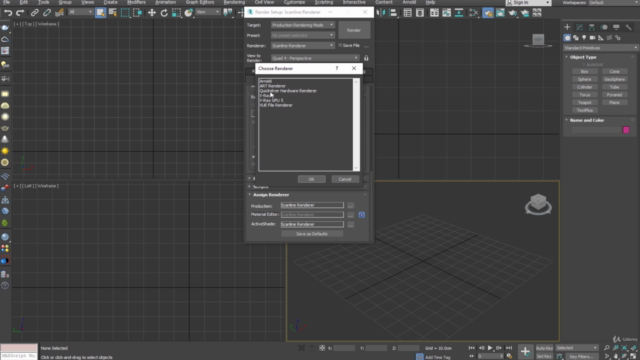Viewport: 640px width, 360px height.
Task: Click the Play Animation button
Action: point(490,348)
